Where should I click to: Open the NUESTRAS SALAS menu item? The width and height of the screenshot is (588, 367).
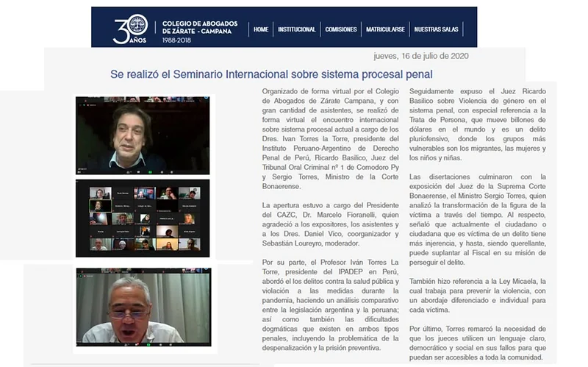436,29
